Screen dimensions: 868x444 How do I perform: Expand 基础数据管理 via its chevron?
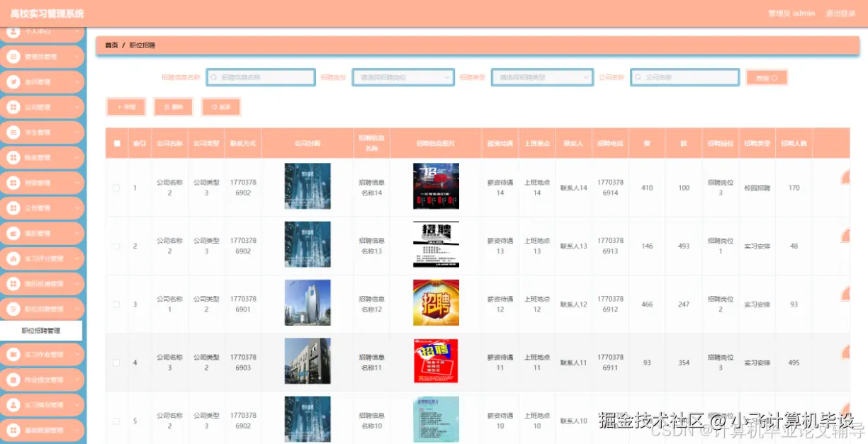tap(77, 431)
